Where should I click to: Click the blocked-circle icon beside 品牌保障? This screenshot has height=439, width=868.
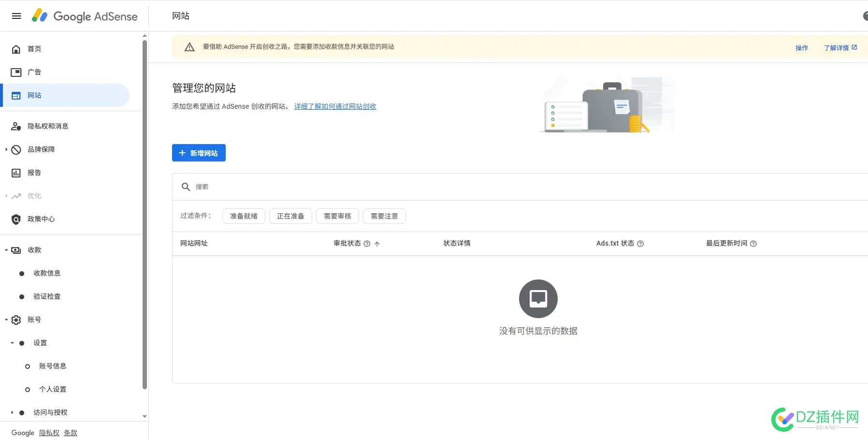click(x=16, y=150)
